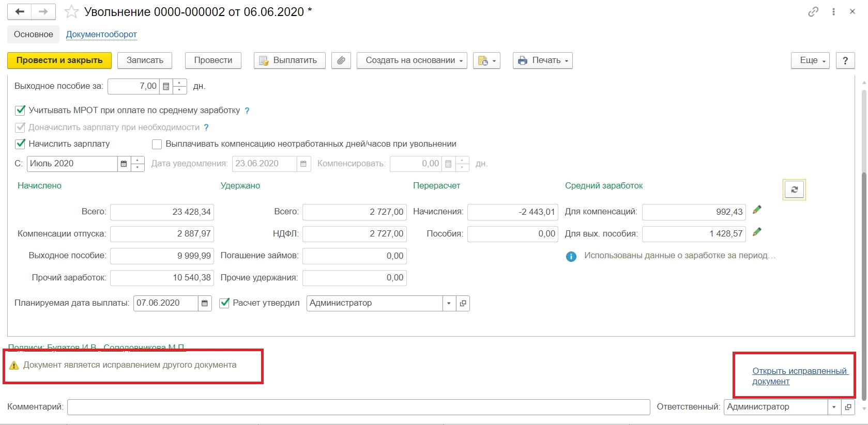This screenshot has width=868, height=425.
Task: Open the 'Печать' dropdown menu
Action: (543, 60)
